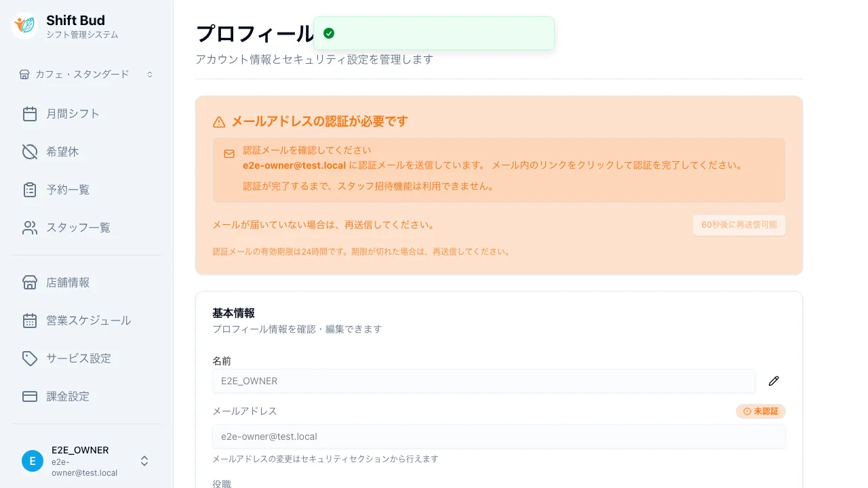Screen dimensions: 868x488
Task: Click the E2E_OWNER avatar circle
Action: point(32,460)
